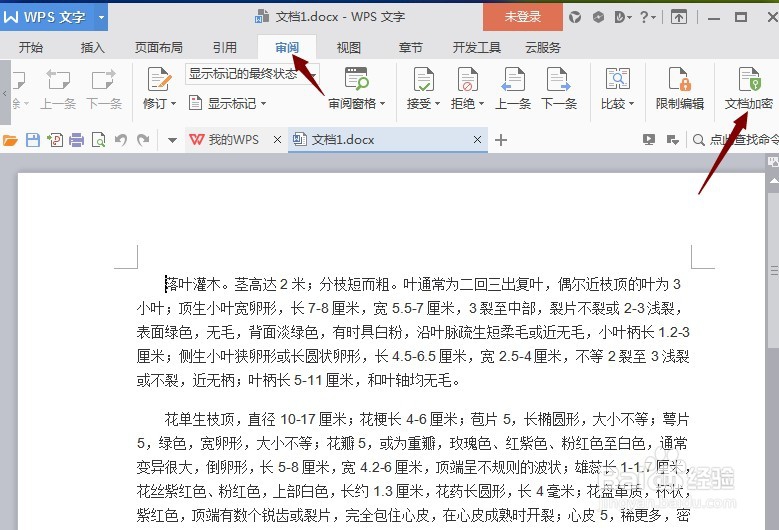
Task: Switch to the 视图 tab
Action: [348, 48]
